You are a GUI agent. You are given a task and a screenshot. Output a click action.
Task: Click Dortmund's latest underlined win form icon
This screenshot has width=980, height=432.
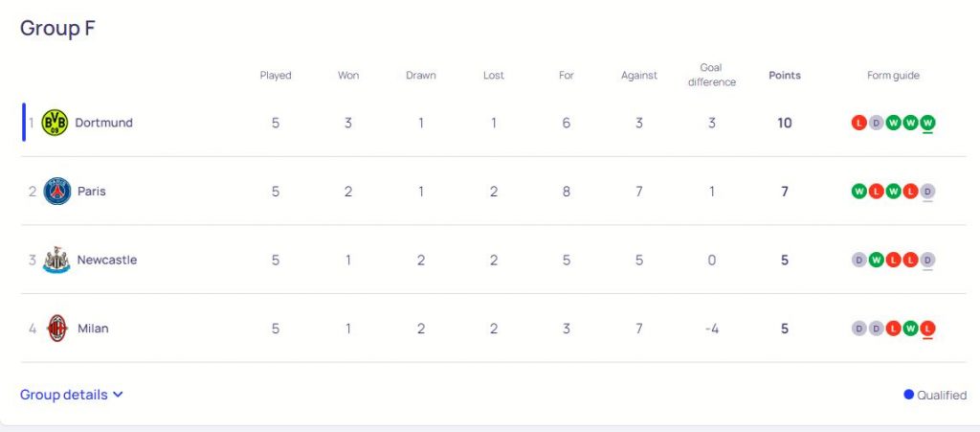pos(927,123)
